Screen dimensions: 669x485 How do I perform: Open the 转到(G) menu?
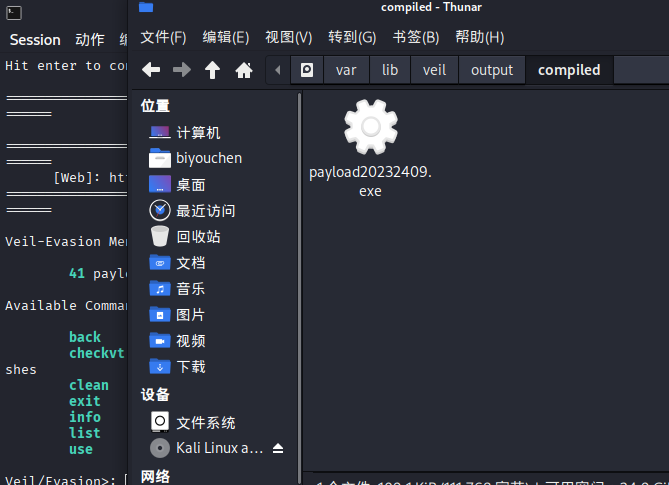[352, 37]
